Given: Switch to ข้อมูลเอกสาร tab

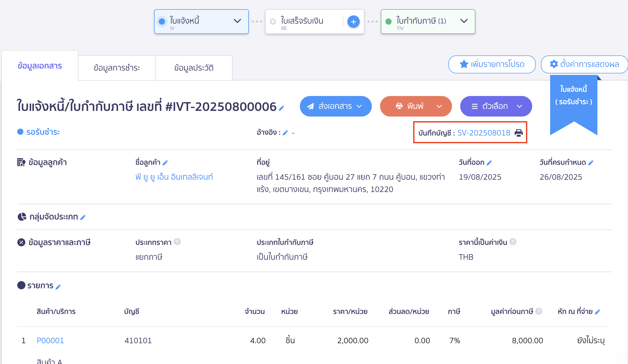Looking at the screenshot, I should 40,66.
